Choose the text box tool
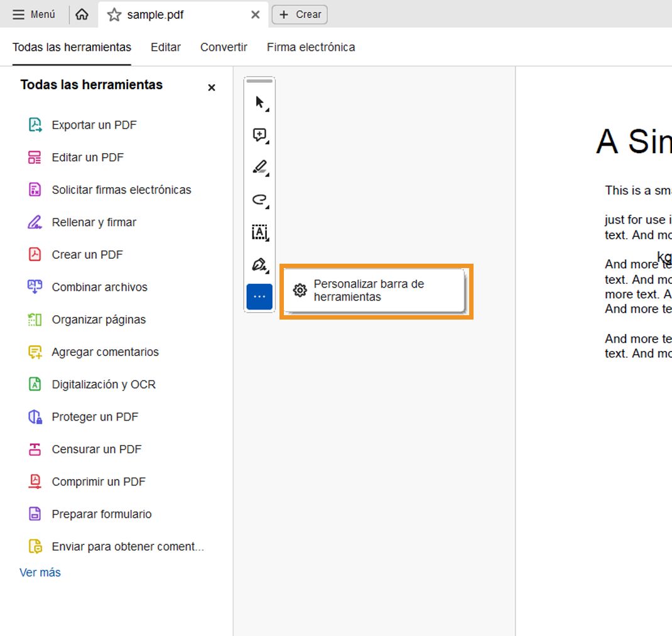672x636 pixels. (260, 232)
